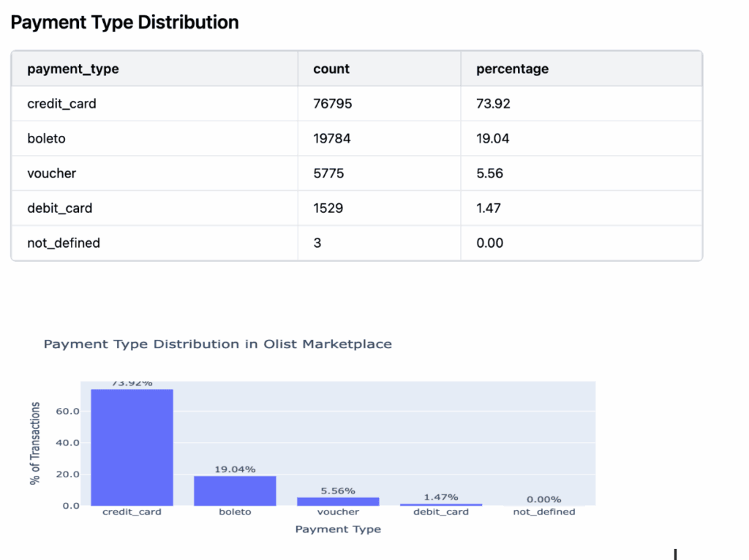The height and width of the screenshot is (560, 749).
Task: Click the percentage column header
Action: [512, 69]
